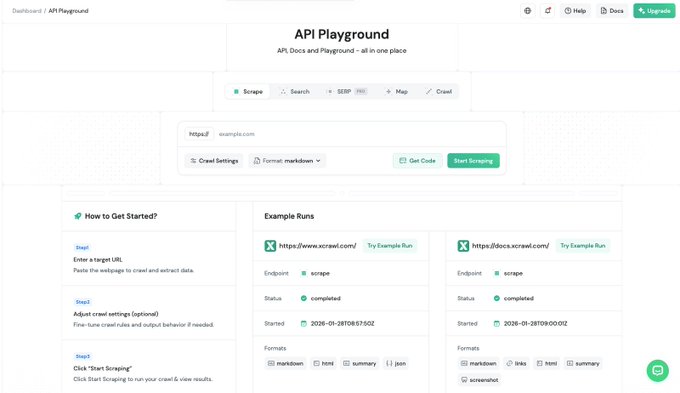Click the xcrawl logo beside www.xcrawl.com
This screenshot has width=680, height=393.
pos(270,246)
